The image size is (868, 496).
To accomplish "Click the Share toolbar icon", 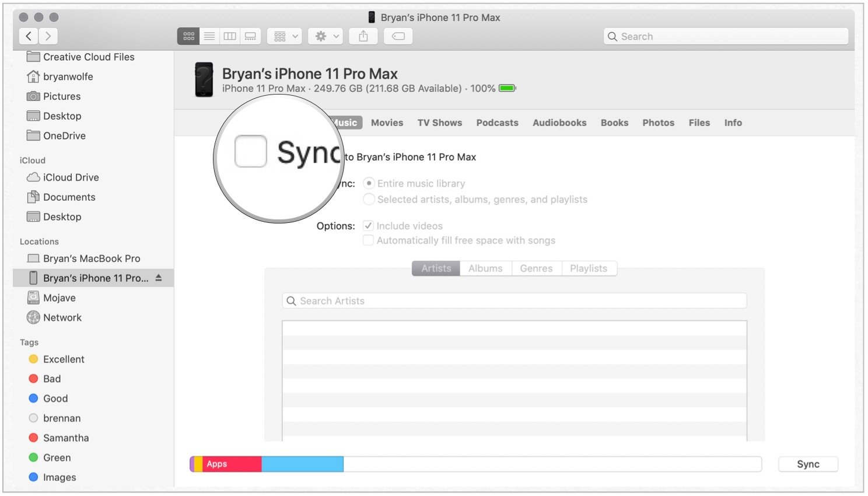I will pos(363,36).
